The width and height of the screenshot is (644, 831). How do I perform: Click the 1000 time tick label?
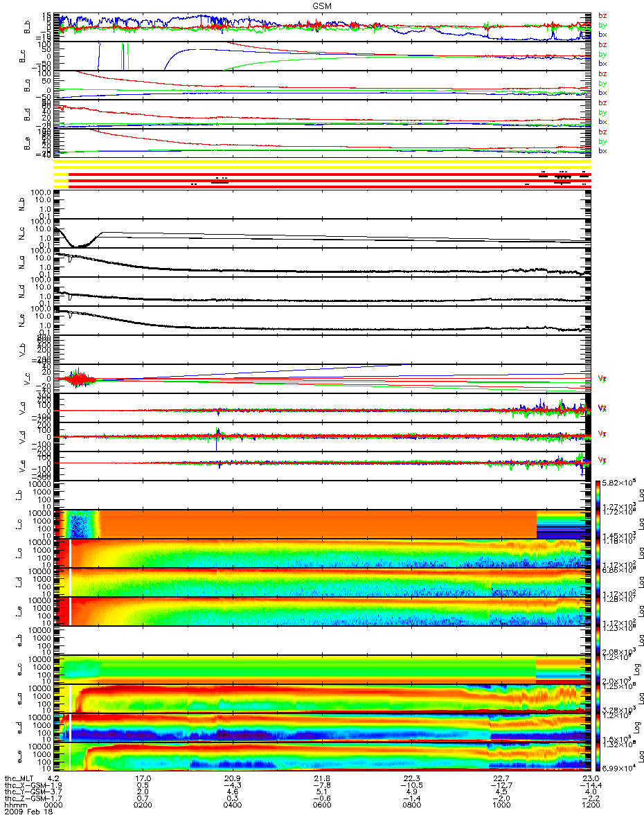[x=501, y=805]
